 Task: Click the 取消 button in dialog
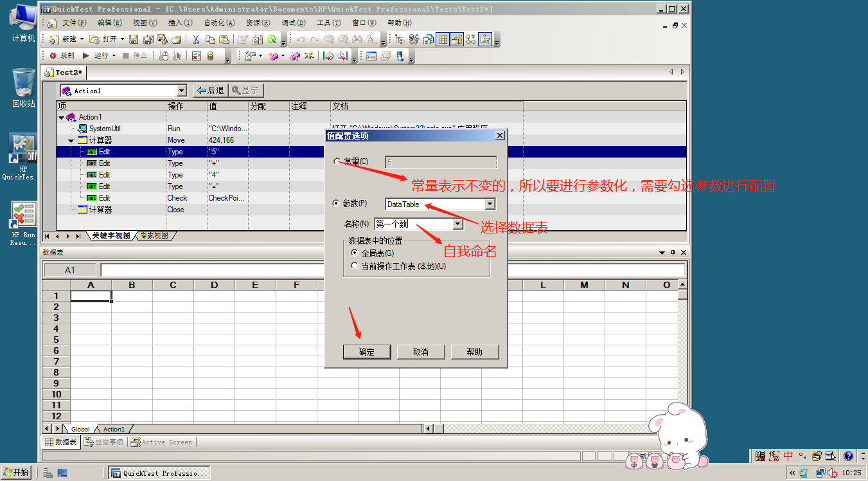coord(421,352)
